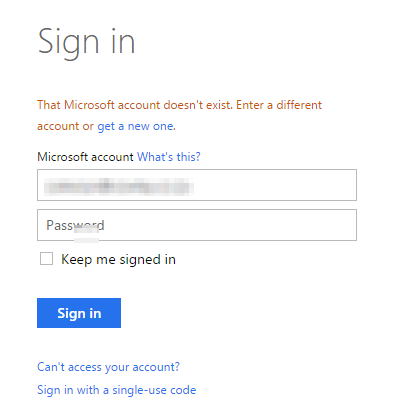Image resolution: width=406 pixels, height=418 pixels.
Task: Click the large "Sign in" page heading
Action: pos(86,42)
